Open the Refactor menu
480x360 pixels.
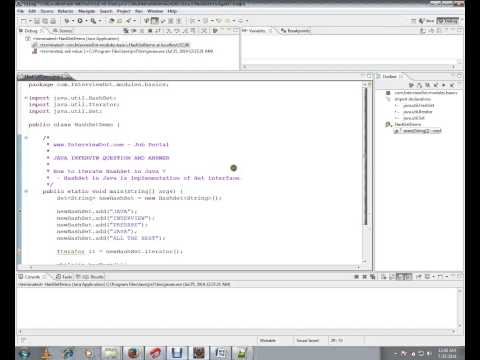[x=65, y=11]
